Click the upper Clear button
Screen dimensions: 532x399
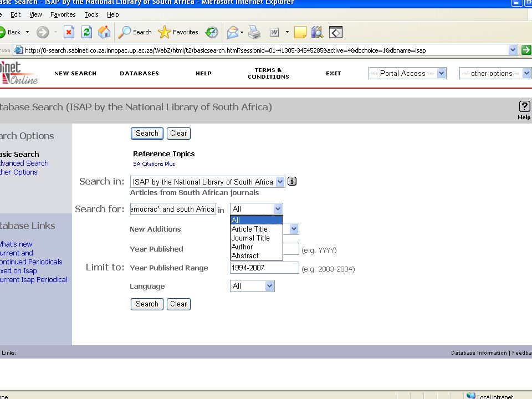[178, 134]
